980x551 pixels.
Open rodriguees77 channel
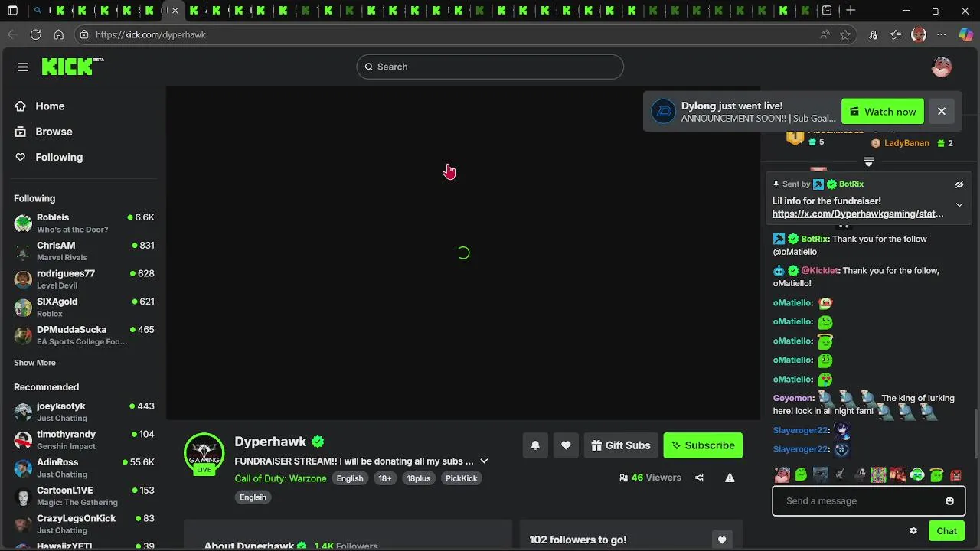(x=84, y=279)
